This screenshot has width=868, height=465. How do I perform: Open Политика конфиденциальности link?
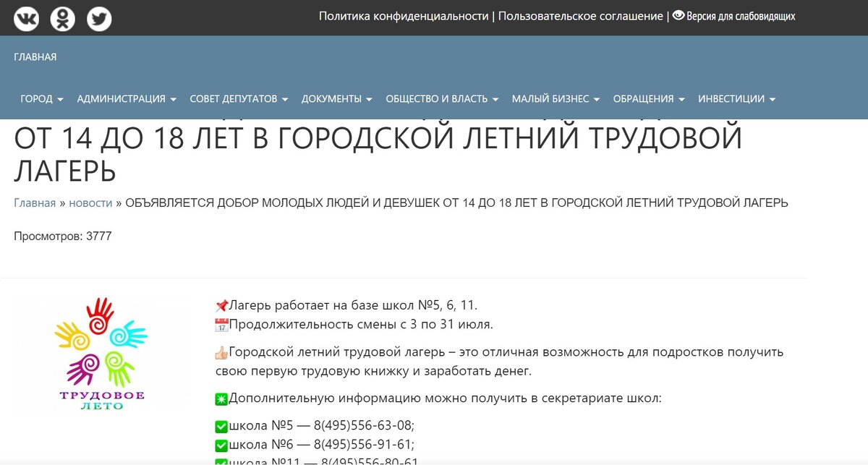tap(404, 16)
